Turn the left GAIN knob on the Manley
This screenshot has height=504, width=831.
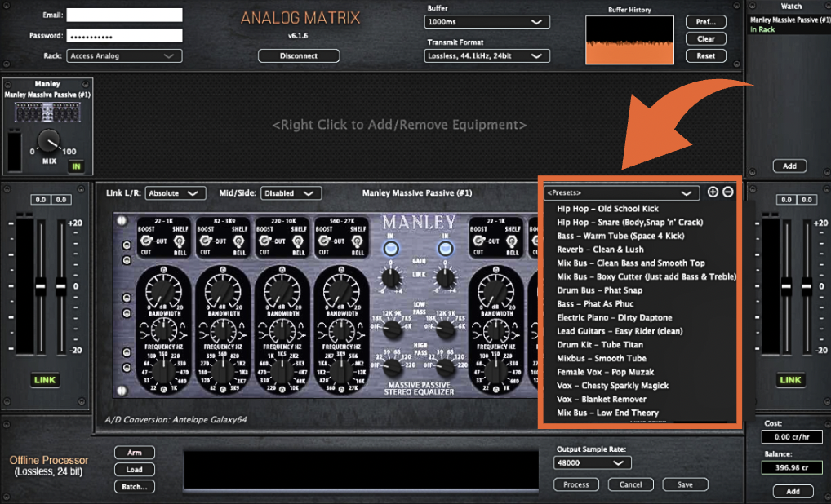point(390,277)
